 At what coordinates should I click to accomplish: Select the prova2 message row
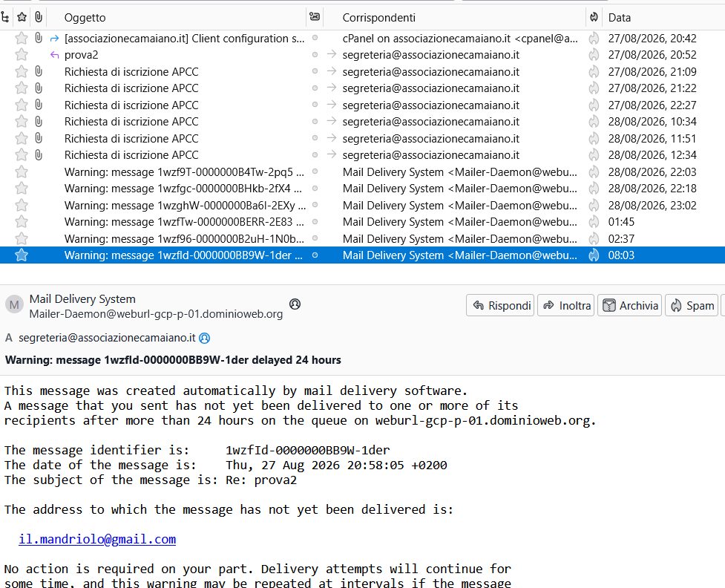pos(362,55)
